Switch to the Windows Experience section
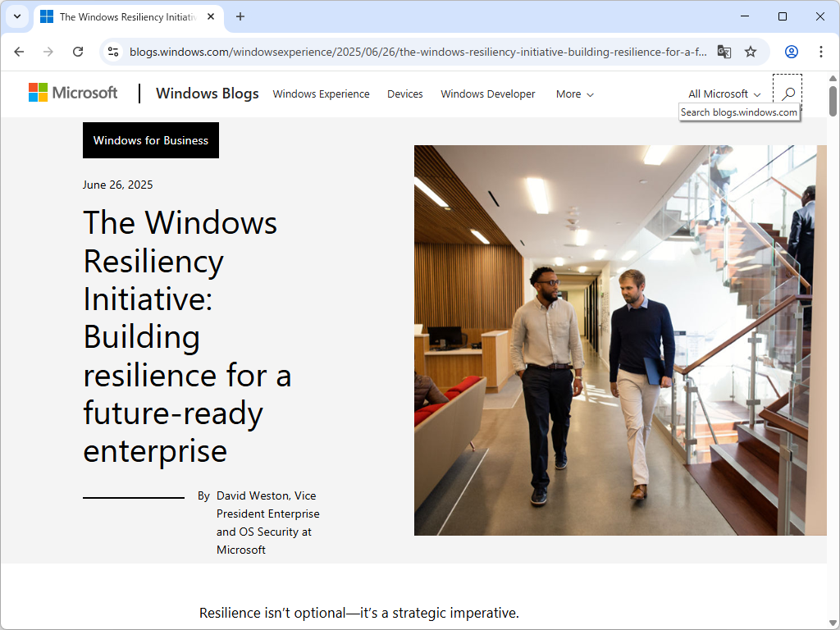This screenshot has height=630, width=840. [321, 94]
